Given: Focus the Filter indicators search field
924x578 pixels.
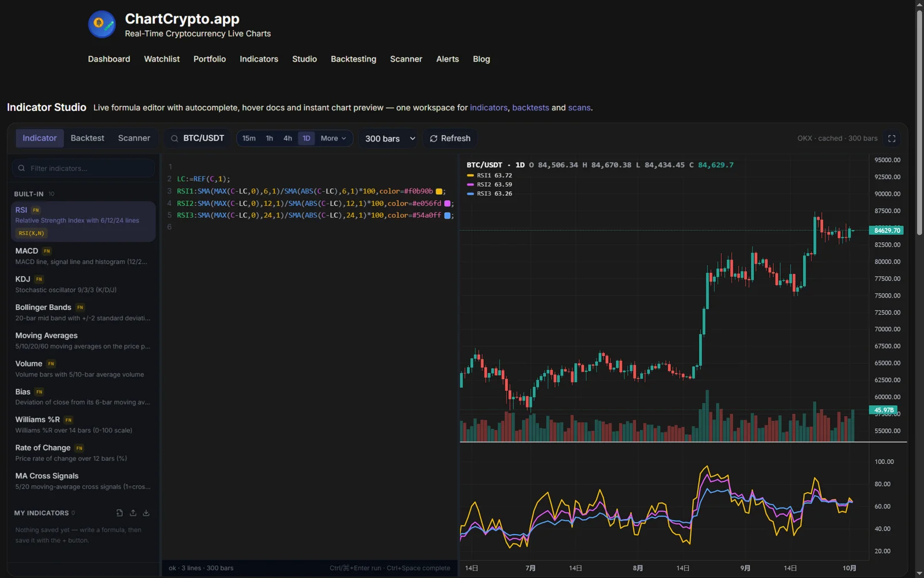Looking at the screenshot, I should pyautogui.click(x=83, y=168).
